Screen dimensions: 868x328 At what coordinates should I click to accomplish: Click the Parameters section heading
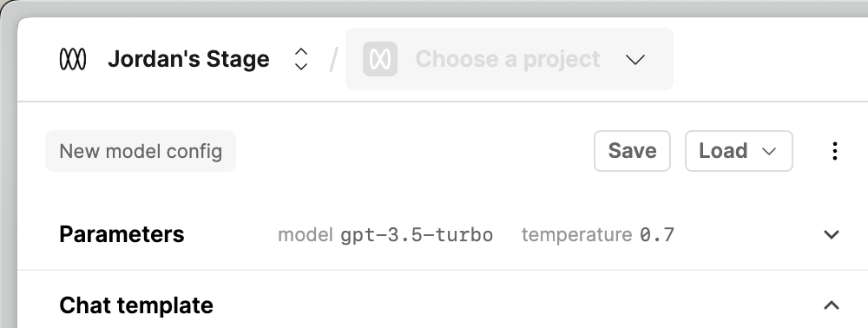point(122,234)
